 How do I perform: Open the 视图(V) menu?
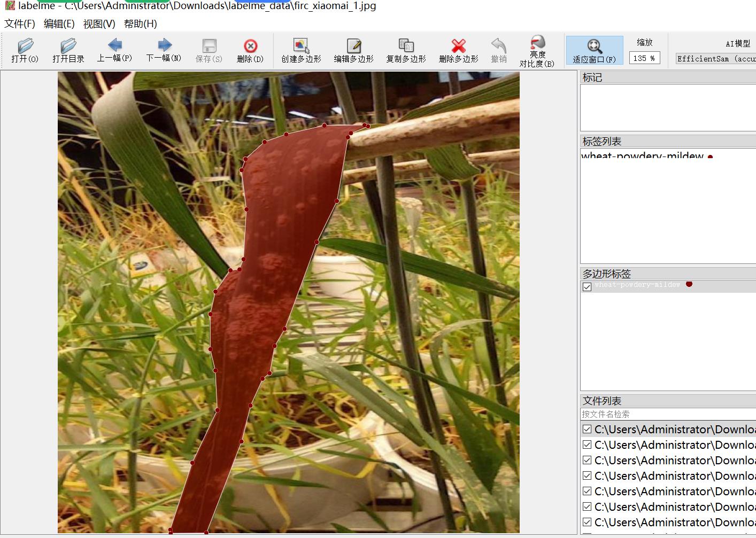tap(99, 24)
